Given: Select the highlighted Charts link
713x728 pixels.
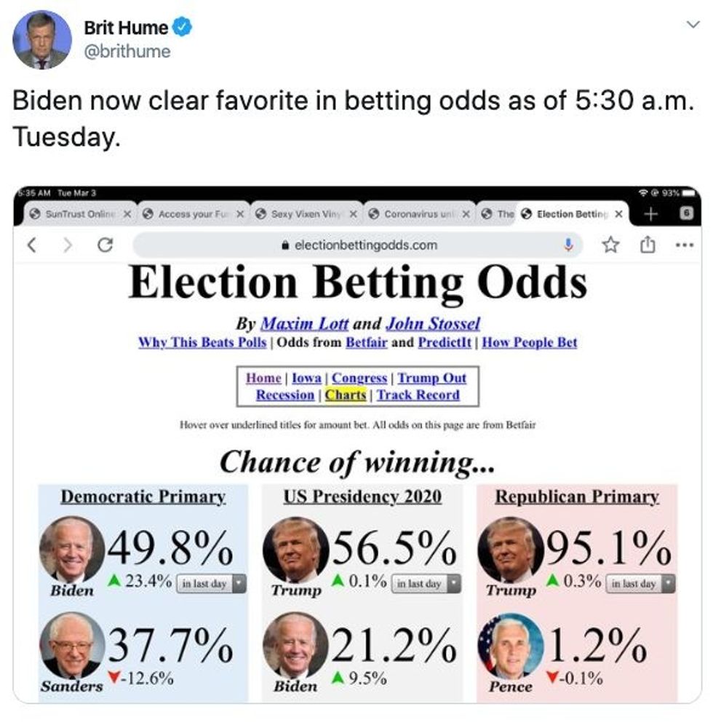Looking at the screenshot, I should 346,395.
